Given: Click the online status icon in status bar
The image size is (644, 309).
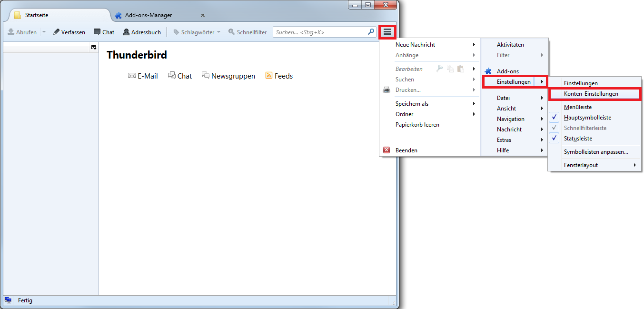Looking at the screenshot, I should point(8,300).
